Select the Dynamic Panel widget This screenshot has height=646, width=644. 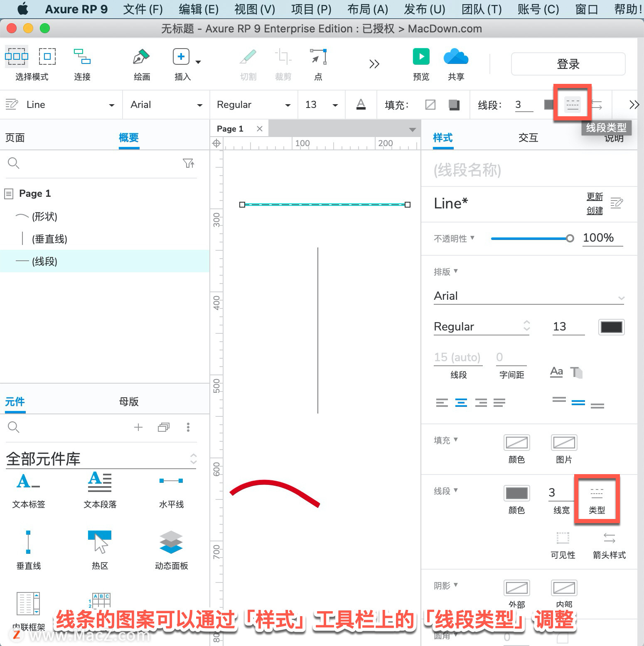[171, 550]
